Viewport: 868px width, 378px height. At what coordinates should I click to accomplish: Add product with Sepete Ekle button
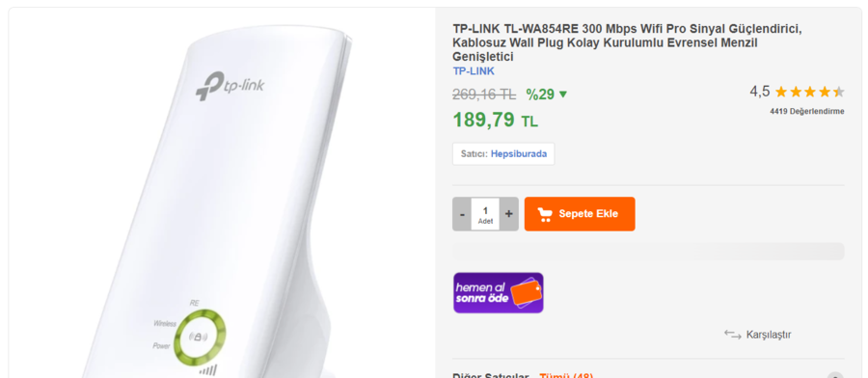[580, 214]
